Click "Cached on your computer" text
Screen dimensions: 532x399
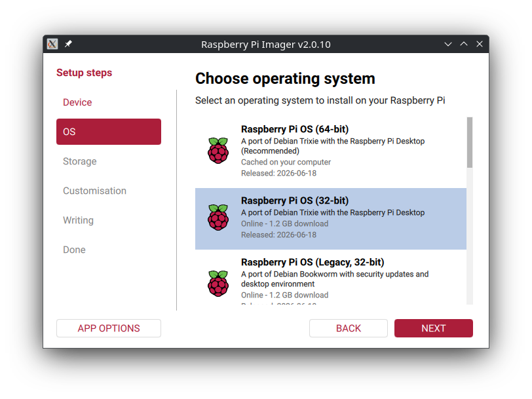point(286,162)
